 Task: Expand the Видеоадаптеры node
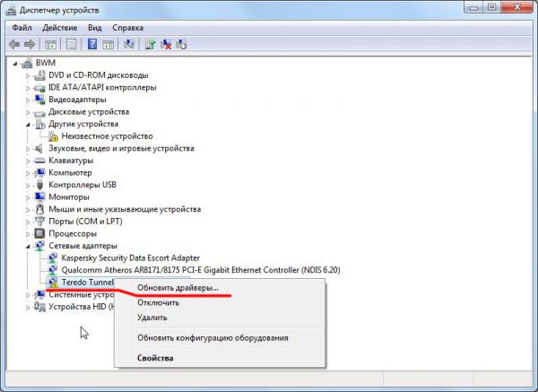tap(28, 100)
